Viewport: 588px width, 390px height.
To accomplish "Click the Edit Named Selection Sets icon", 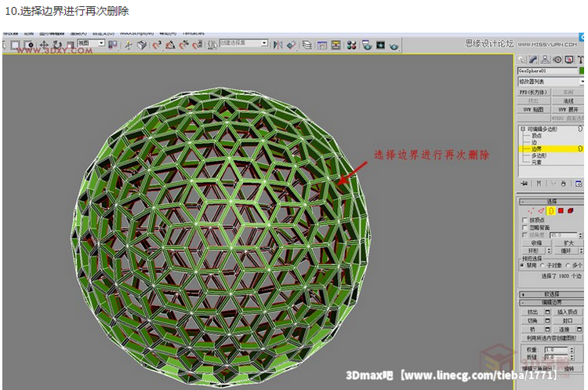I will [212, 46].
